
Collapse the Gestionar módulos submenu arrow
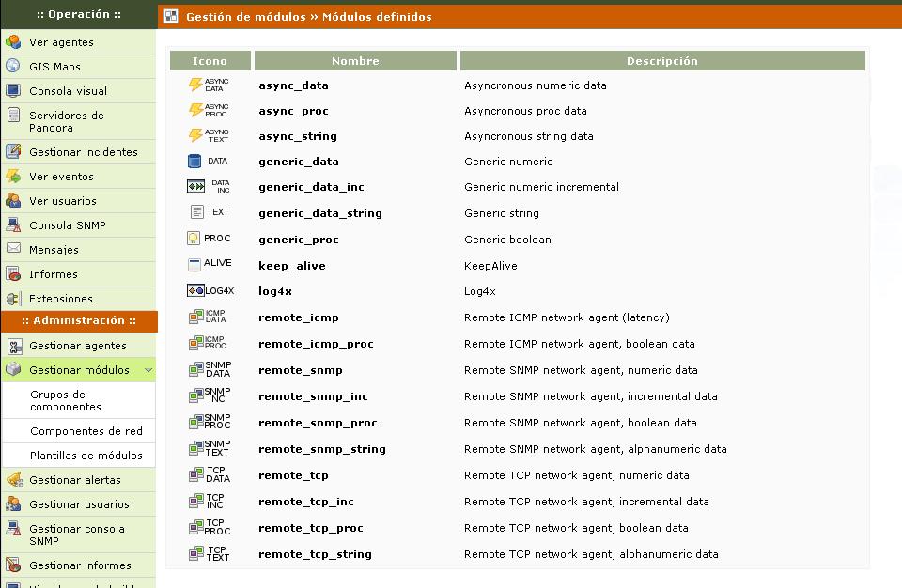point(148,371)
